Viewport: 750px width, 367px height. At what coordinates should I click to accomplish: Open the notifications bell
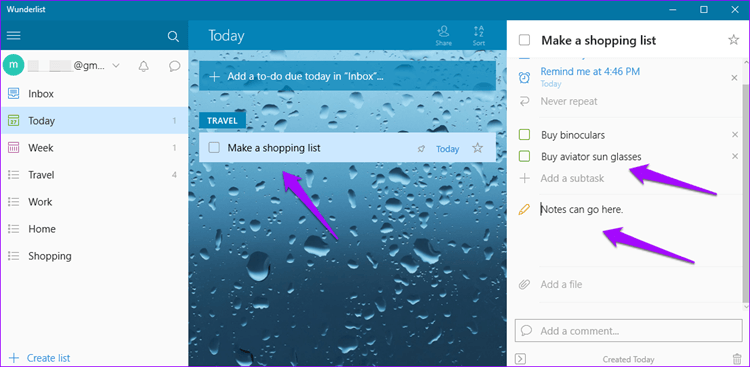click(143, 66)
